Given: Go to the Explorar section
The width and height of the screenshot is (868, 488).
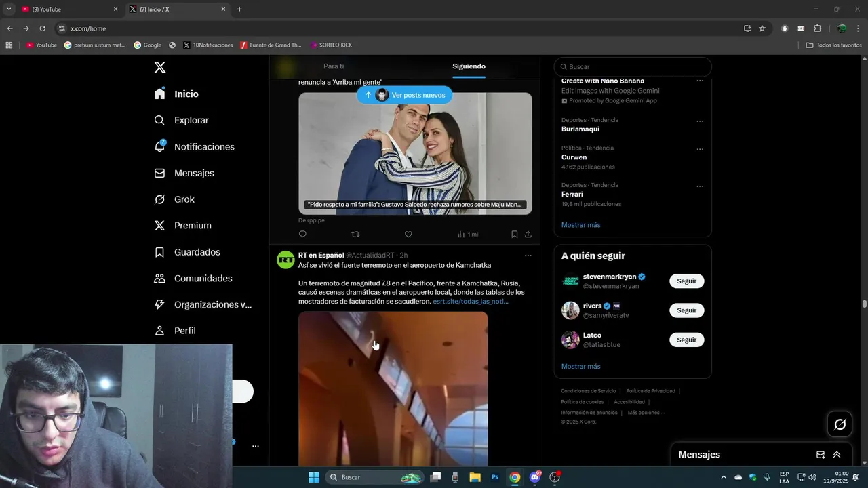Looking at the screenshot, I should pyautogui.click(x=181, y=120).
